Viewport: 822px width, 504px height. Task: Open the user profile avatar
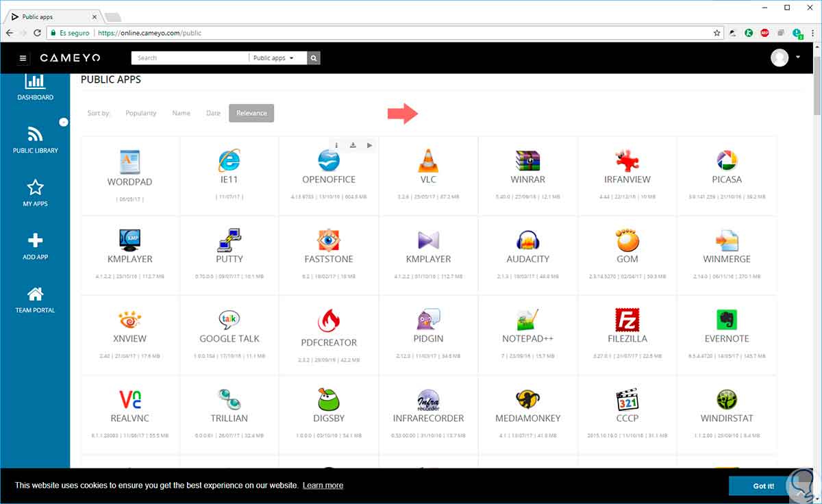(780, 58)
